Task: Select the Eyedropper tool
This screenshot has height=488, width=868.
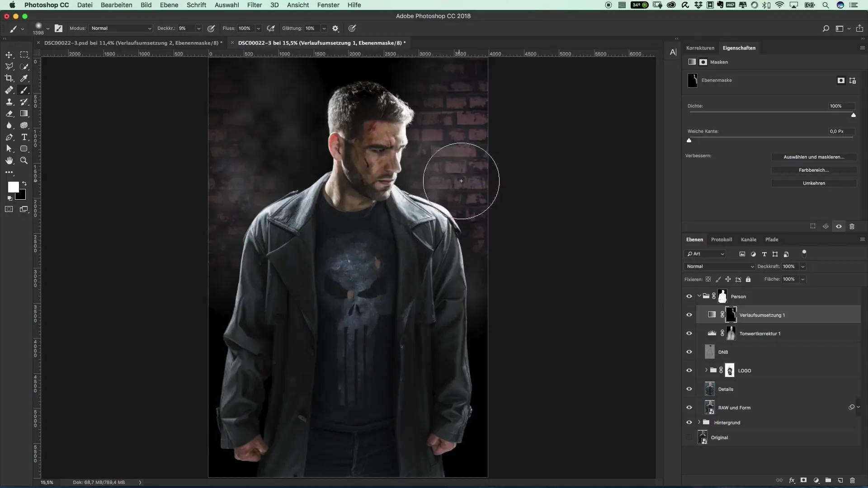Action: (24, 78)
